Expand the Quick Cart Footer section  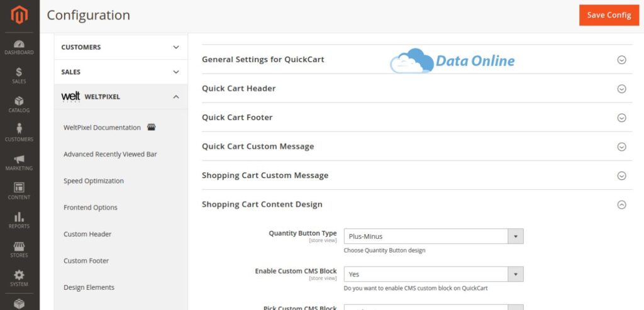tap(417, 118)
